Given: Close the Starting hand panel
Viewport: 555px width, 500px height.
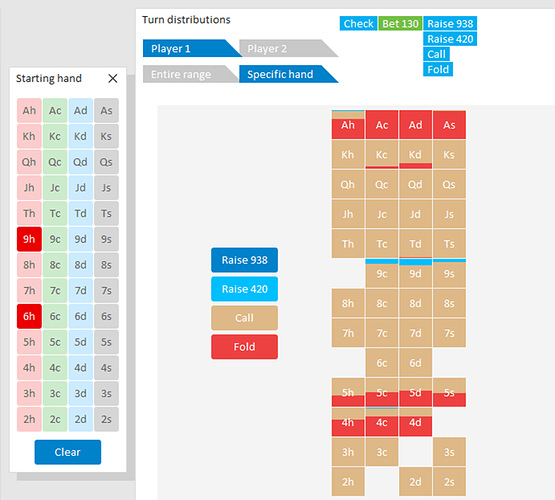Looking at the screenshot, I should (113, 78).
